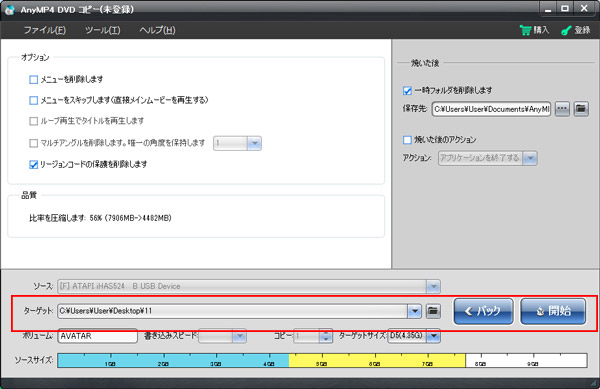Click the バック button

coord(483,311)
